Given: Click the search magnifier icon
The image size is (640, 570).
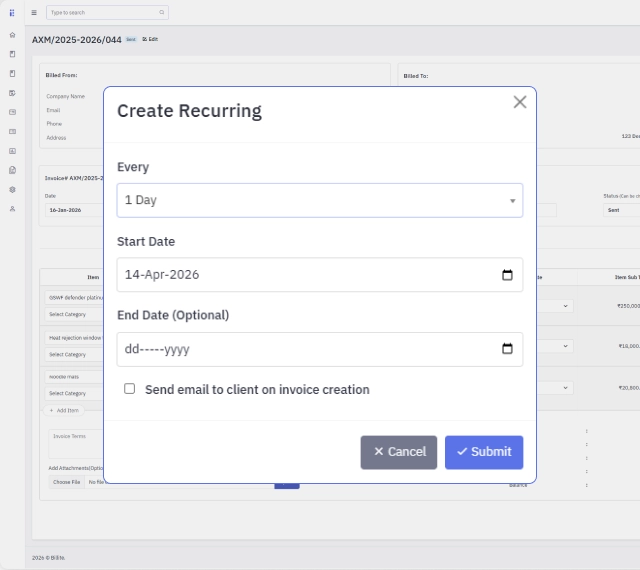Looking at the screenshot, I should 161,13.
